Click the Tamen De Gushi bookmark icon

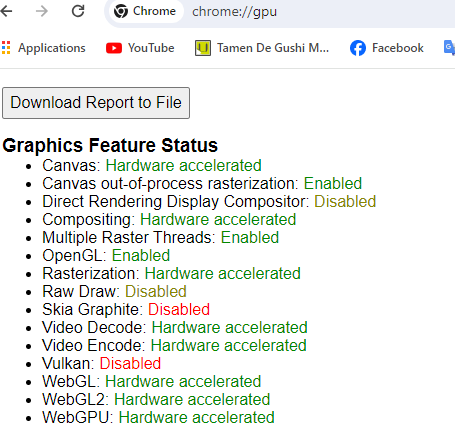203,48
